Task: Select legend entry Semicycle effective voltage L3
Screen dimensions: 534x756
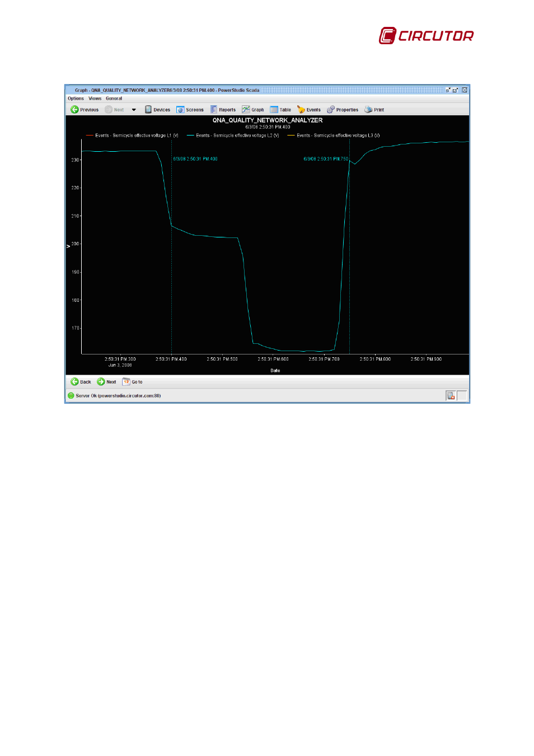Action: [334, 136]
